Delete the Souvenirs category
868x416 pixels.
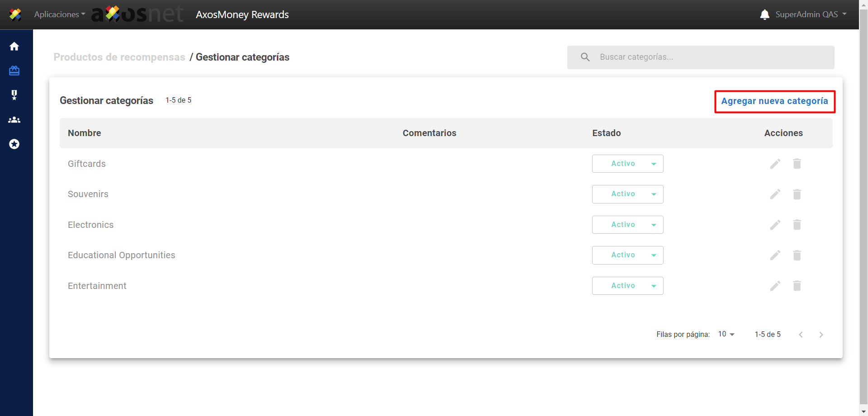(797, 194)
